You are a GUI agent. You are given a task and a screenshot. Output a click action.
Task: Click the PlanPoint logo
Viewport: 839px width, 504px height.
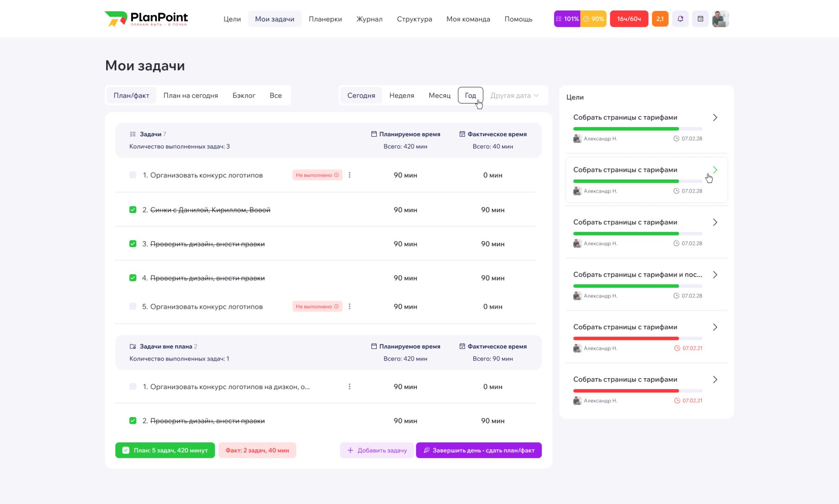click(x=146, y=19)
